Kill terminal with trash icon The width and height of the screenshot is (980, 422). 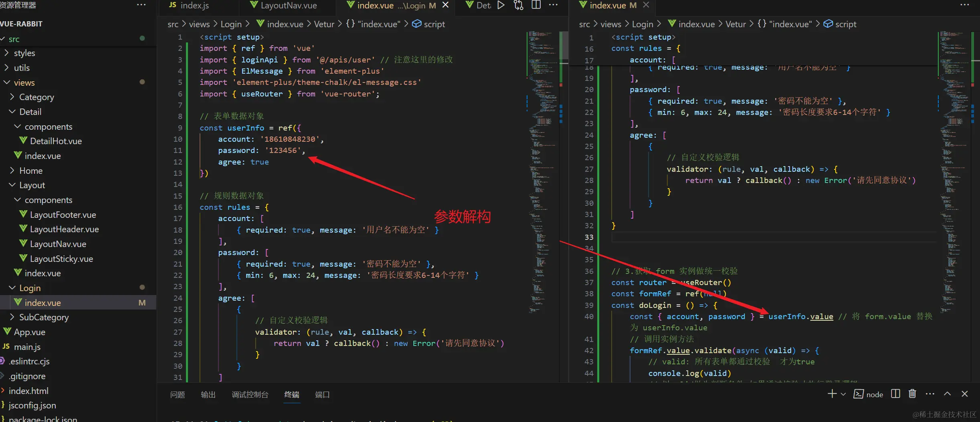click(913, 394)
